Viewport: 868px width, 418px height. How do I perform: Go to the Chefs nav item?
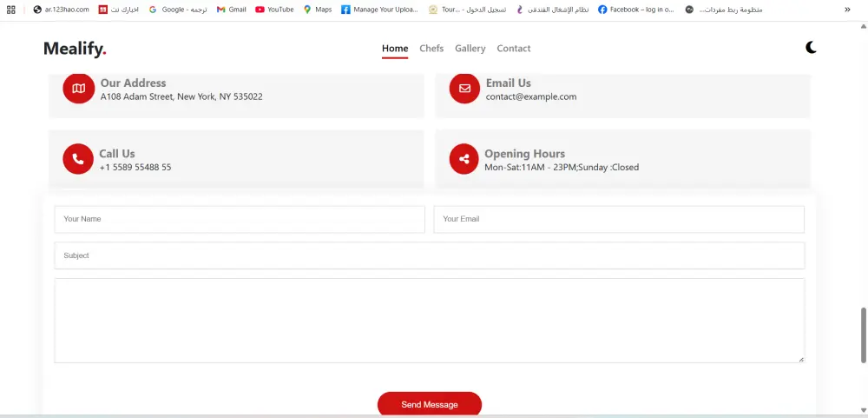(431, 49)
